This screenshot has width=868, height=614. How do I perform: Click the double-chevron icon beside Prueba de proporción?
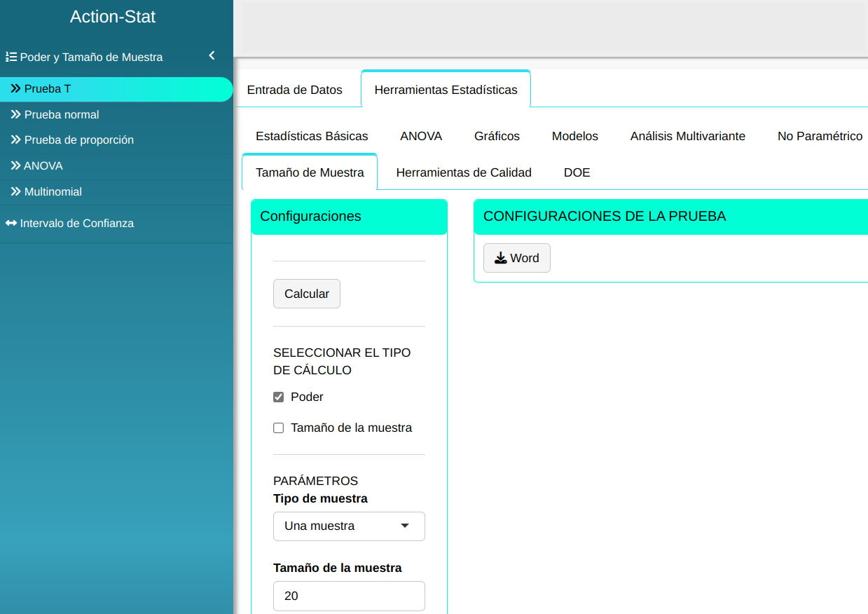point(15,140)
